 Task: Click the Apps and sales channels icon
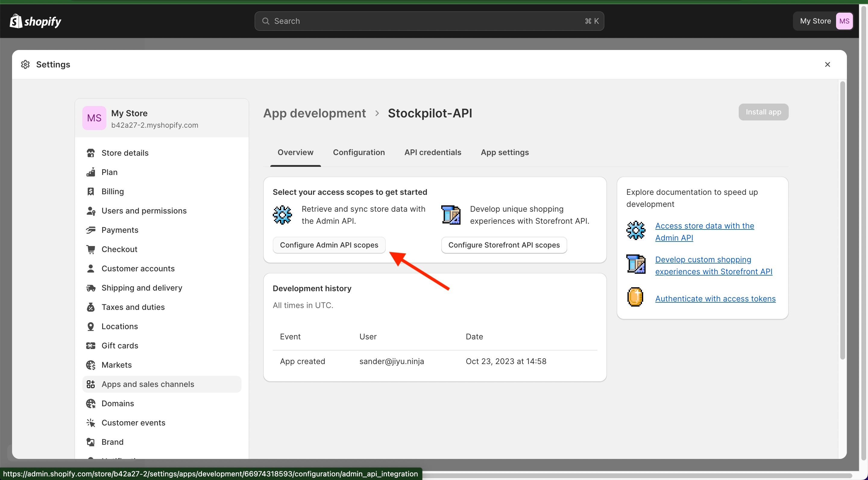click(91, 384)
